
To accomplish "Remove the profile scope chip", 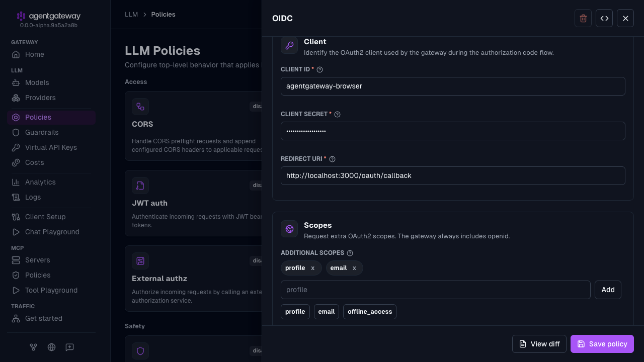I will tap(312, 268).
